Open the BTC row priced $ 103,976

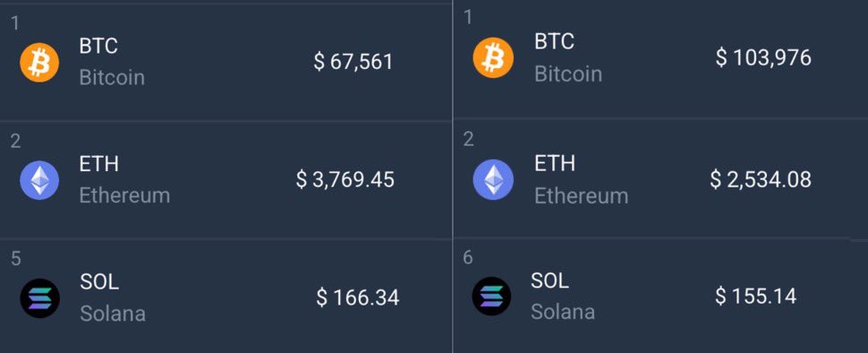660,60
